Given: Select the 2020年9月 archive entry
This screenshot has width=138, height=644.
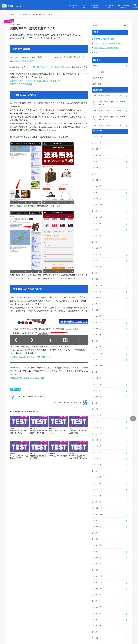Looking at the screenshot, I should (110, 520).
